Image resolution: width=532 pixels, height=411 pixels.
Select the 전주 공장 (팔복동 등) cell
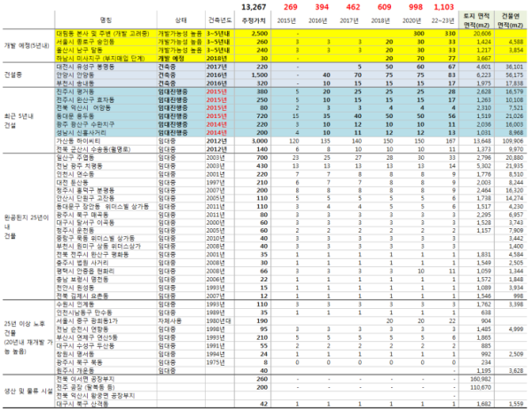pyautogui.click(x=85, y=387)
